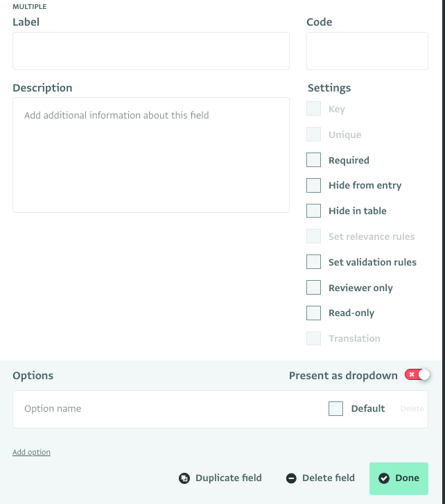Click the Option name input field
This screenshot has width=445, height=504.
click(x=166, y=409)
